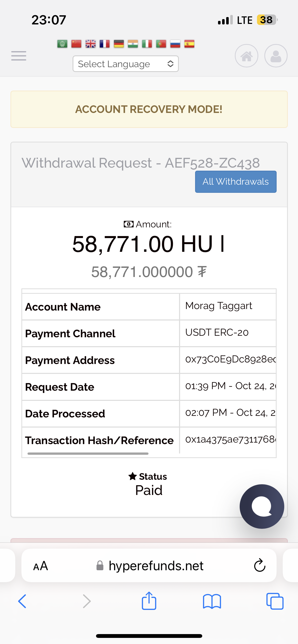Pick the Indian flag language
This screenshot has width=298, height=644.
(x=133, y=44)
